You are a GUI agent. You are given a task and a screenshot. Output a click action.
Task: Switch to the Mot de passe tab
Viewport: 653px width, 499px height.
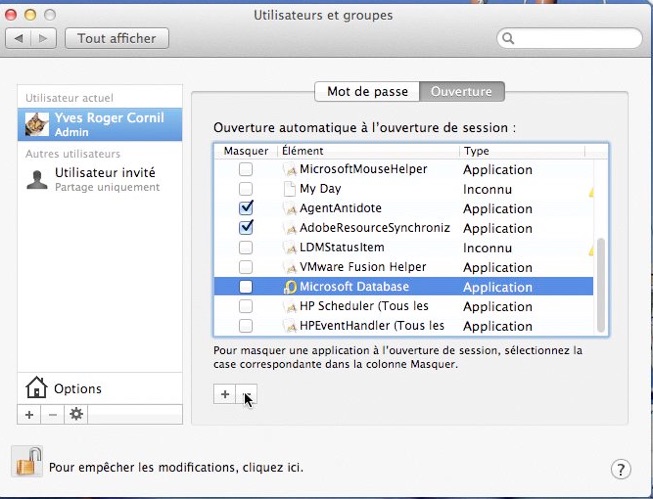tap(367, 92)
